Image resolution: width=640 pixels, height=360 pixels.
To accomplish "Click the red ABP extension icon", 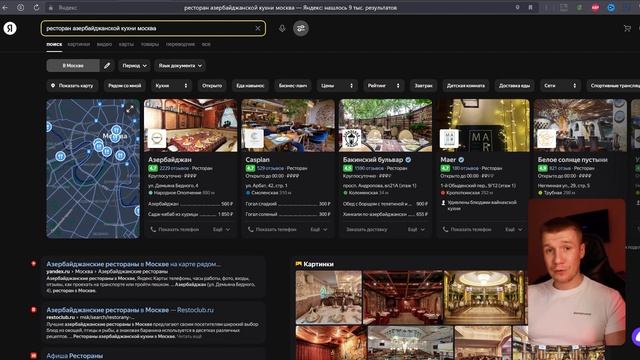I will tap(595, 7).
